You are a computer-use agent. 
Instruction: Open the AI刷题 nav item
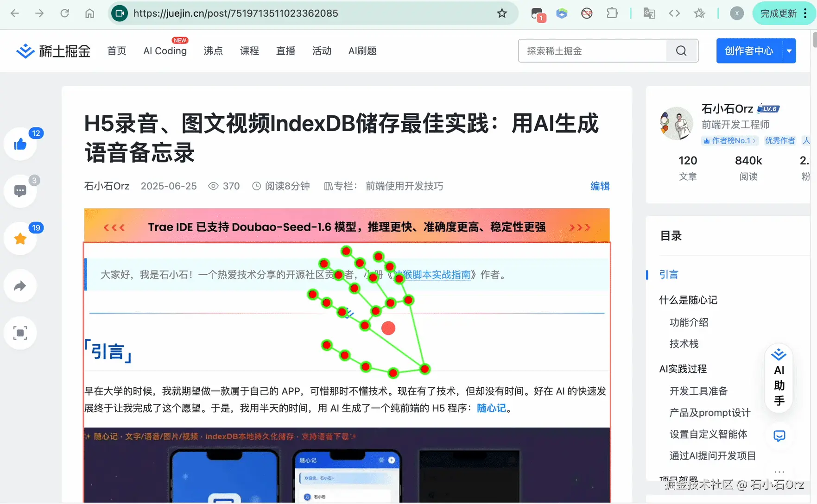coord(362,51)
